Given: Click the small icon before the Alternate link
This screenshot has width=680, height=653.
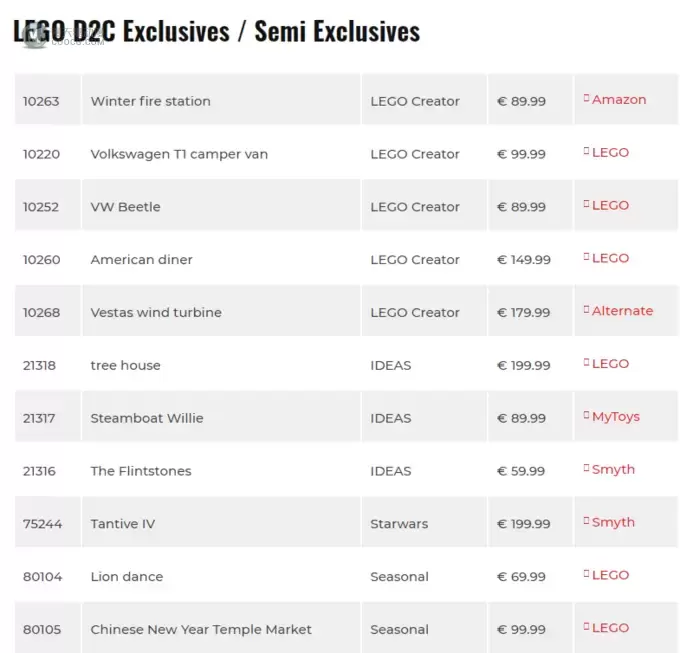Looking at the screenshot, I should click(586, 309).
